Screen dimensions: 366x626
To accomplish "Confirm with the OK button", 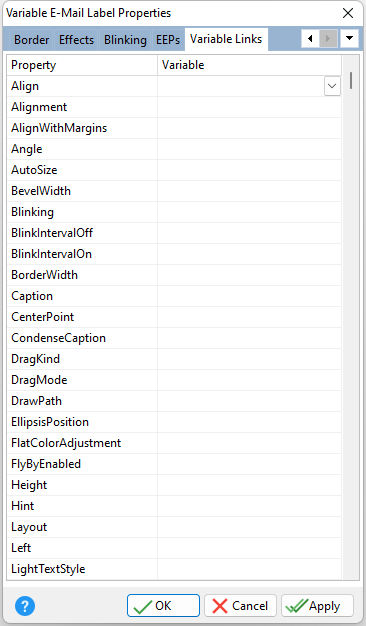I will click(163, 606).
